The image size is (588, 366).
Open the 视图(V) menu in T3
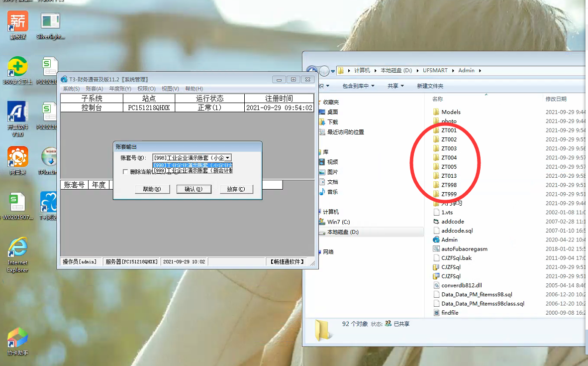pyautogui.click(x=170, y=89)
